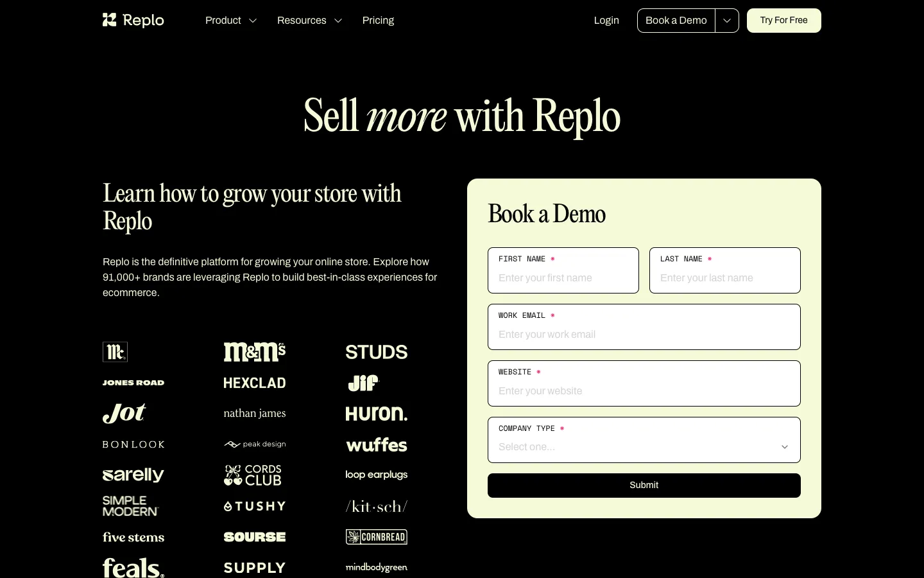Click the BonLook logo
Screen dimensions: 924x578
(133, 444)
